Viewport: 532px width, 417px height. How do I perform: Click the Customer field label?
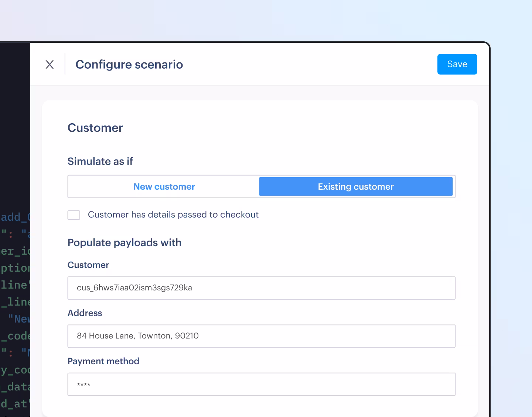pyautogui.click(x=88, y=265)
